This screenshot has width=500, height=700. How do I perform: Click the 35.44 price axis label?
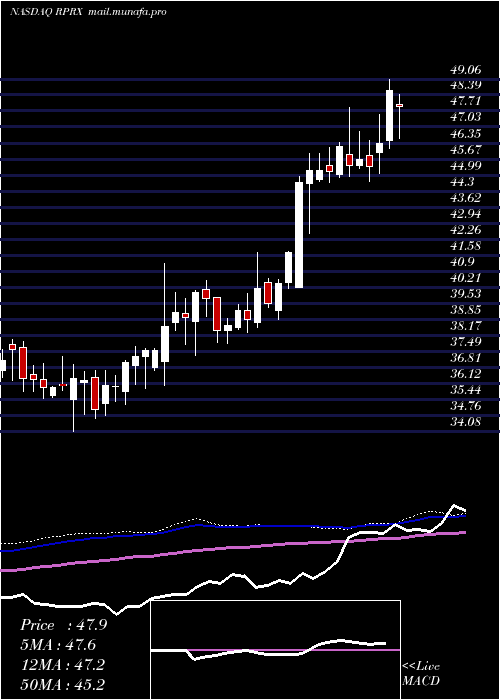[466, 391]
